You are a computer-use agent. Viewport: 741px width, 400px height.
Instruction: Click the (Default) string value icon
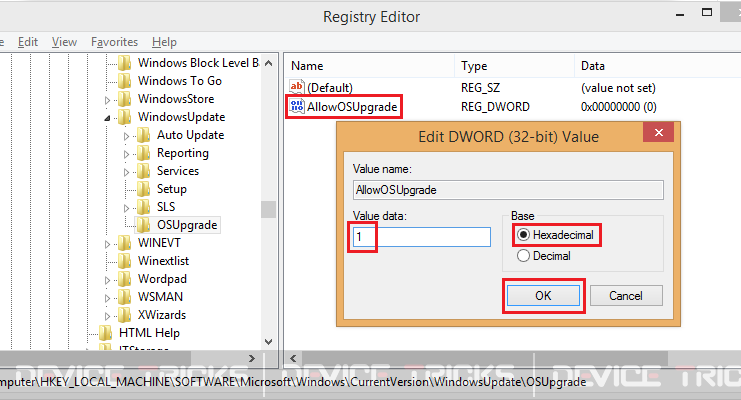pyautogui.click(x=297, y=87)
